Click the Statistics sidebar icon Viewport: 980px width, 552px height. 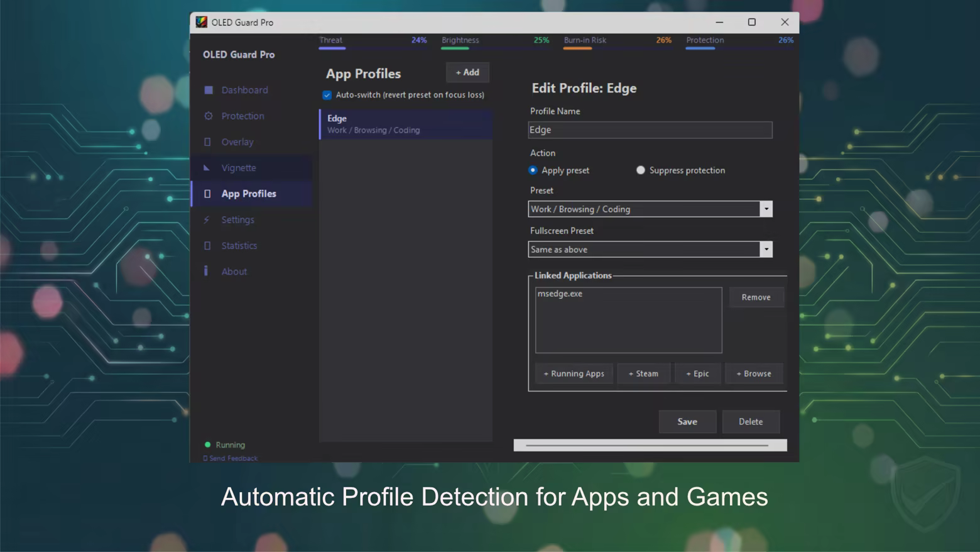pyautogui.click(x=208, y=246)
